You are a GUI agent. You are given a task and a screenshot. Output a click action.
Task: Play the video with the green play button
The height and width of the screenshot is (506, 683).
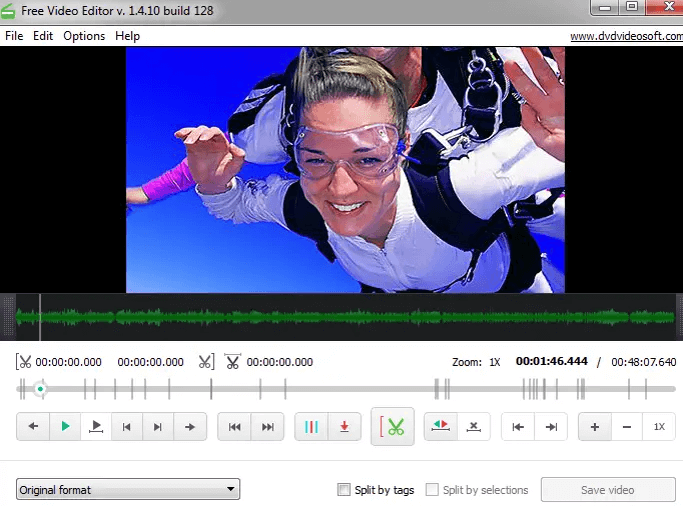(x=65, y=426)
